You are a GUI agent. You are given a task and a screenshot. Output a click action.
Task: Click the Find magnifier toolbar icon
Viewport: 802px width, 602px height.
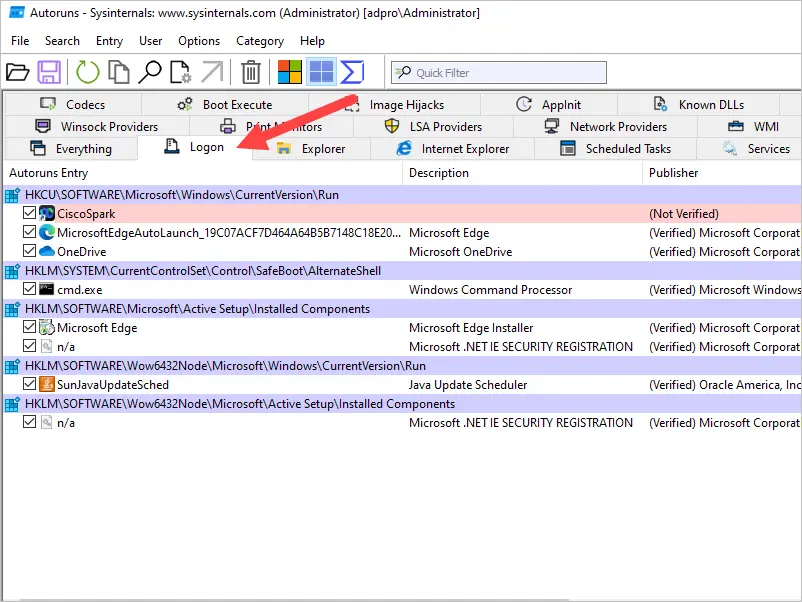150,72
